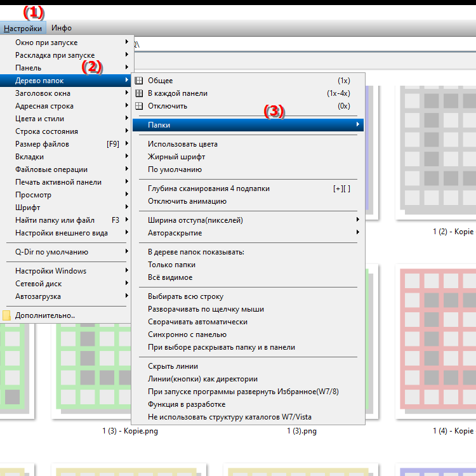Viewport: 476px width, 476px height.
Task: Open the highlighted Папки submenu
Action: pos(248,125)
